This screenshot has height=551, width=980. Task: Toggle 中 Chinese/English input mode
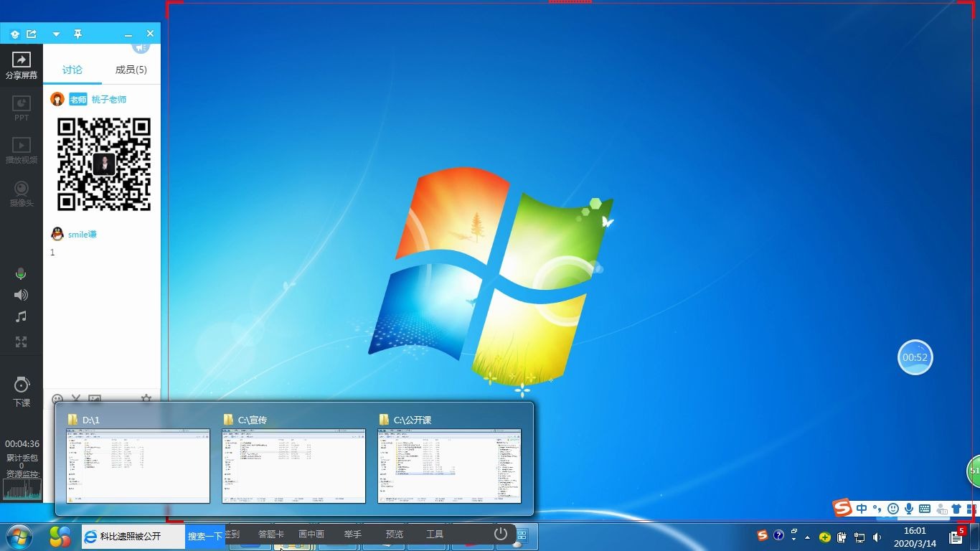click(x=862, y=509)
